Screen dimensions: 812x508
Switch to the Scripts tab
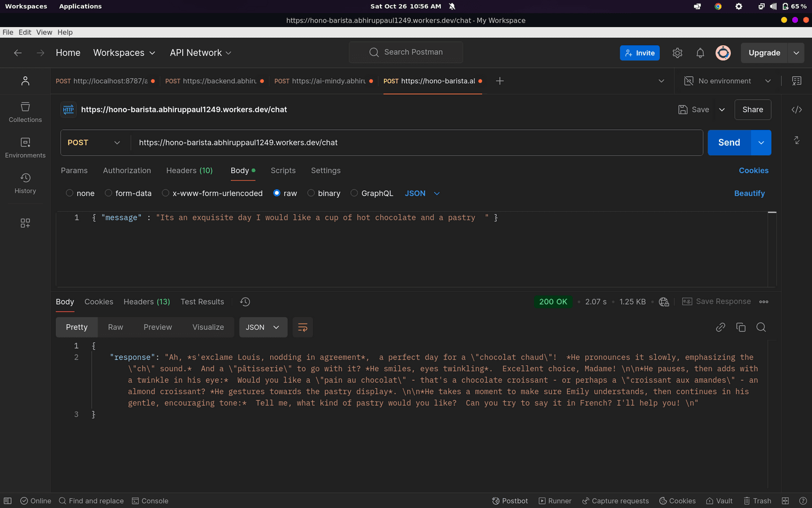coord(283,170)
